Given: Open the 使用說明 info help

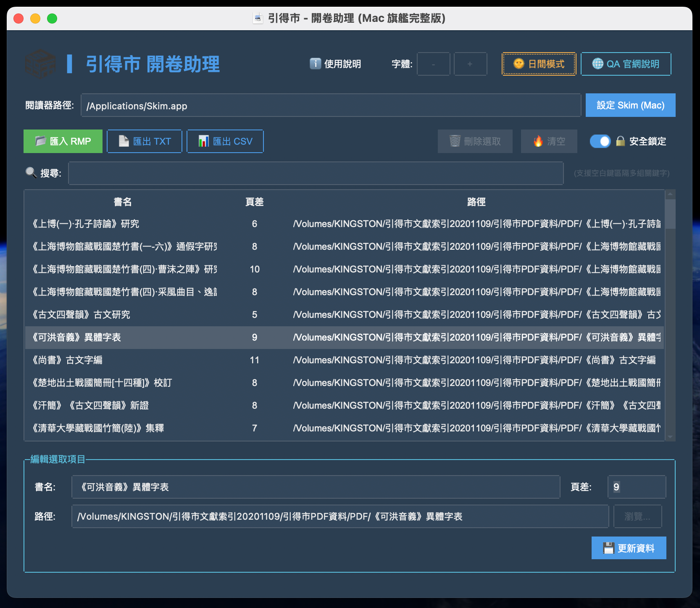Looking at the screenshot, I should (x=335, y=64).
